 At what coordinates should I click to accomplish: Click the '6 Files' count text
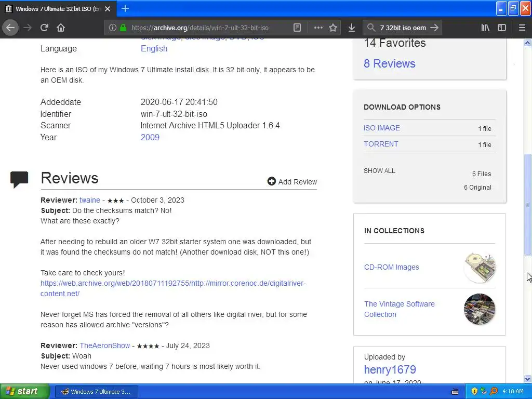pyautogui.click(x=482, y=174)
